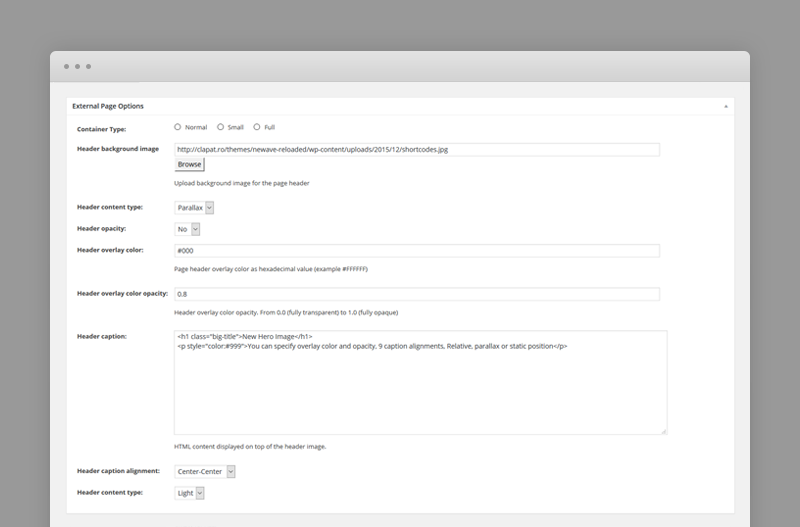Click the Browse button
The height and width of the screenshot is (527, 800).
tap(189, 164)
